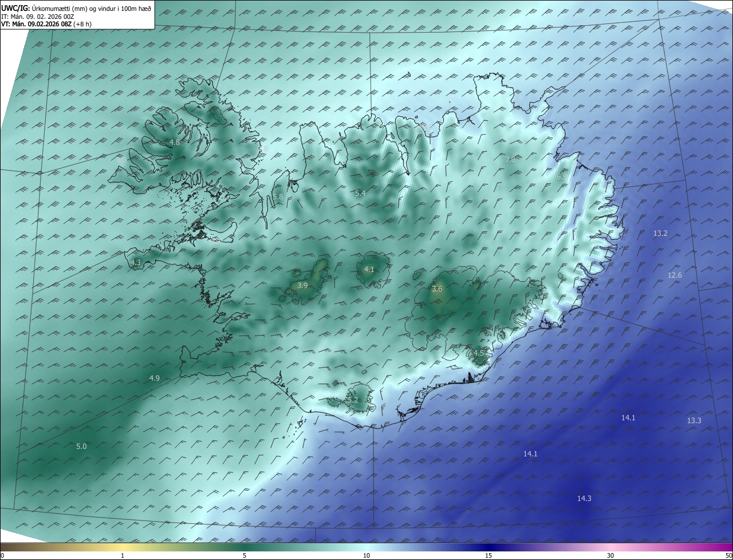Click the 4.9 value label
This screenshot has height=560, width=733.
[x=155, y=378]
